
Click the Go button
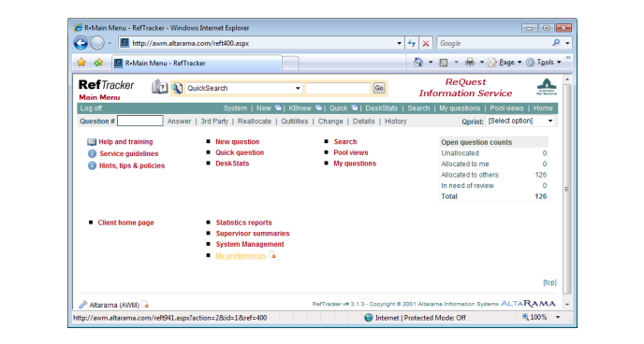[x=379, y=88]
